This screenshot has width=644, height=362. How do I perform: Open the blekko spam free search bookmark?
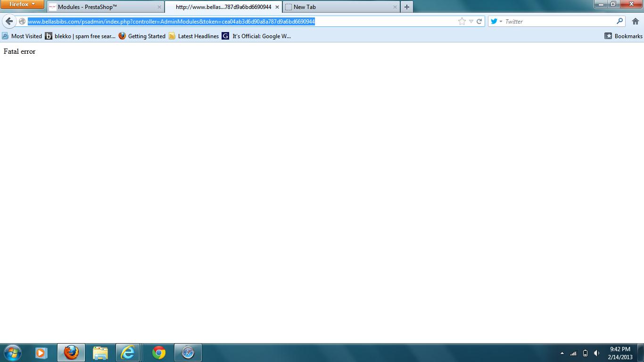coord(80,36)
